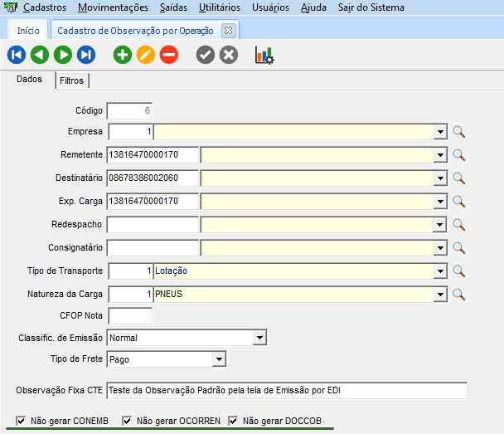This screenshot has height=434, width=504.
Task: Open report chart settings icon
Action: pyautogui.click(x=264, y=55)
